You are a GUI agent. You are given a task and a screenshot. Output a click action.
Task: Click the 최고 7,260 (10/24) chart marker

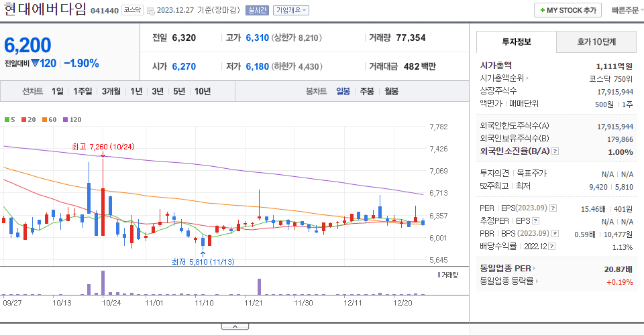coord(103,147)
